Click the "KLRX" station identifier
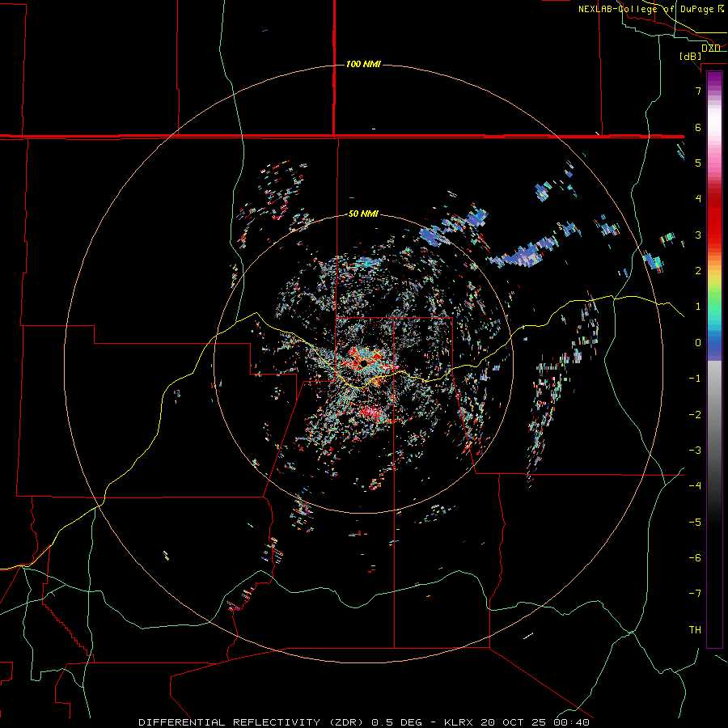728x728 pixels. (460, 722)
